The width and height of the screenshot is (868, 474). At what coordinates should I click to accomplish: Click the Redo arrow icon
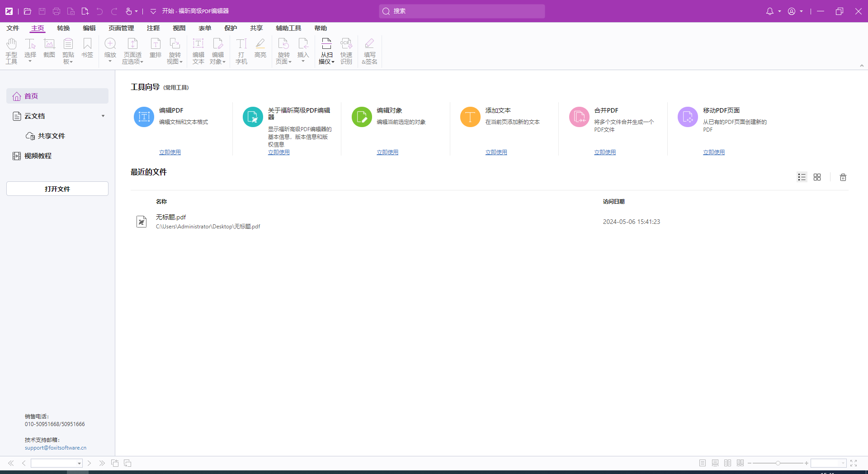tap(114, 11)
